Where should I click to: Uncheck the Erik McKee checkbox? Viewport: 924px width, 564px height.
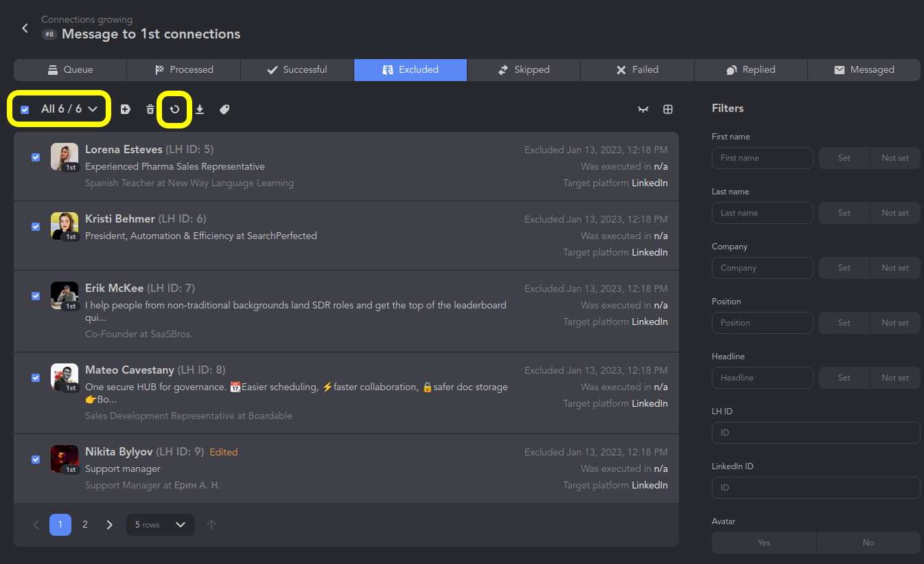pyautogui.click(x=36, y=296)
